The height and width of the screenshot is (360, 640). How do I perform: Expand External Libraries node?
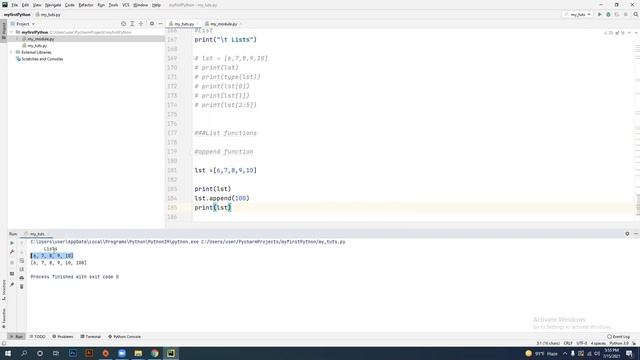(x=11, y=52)
